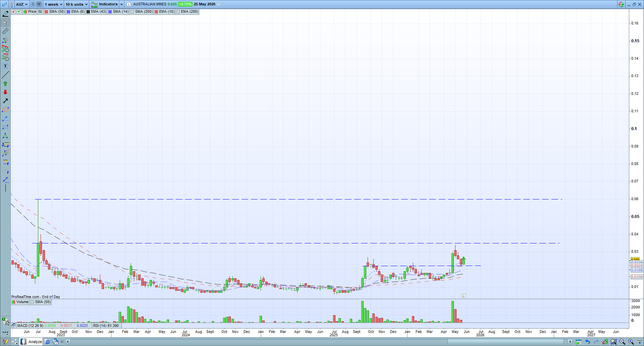644x346 pixels.
Task: Open the trading panel icon at bottom left
Action: tap(5, 322)
